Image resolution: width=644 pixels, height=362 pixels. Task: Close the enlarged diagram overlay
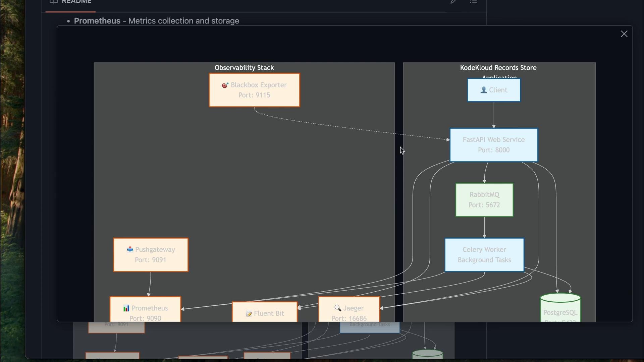tap(624, 34)
